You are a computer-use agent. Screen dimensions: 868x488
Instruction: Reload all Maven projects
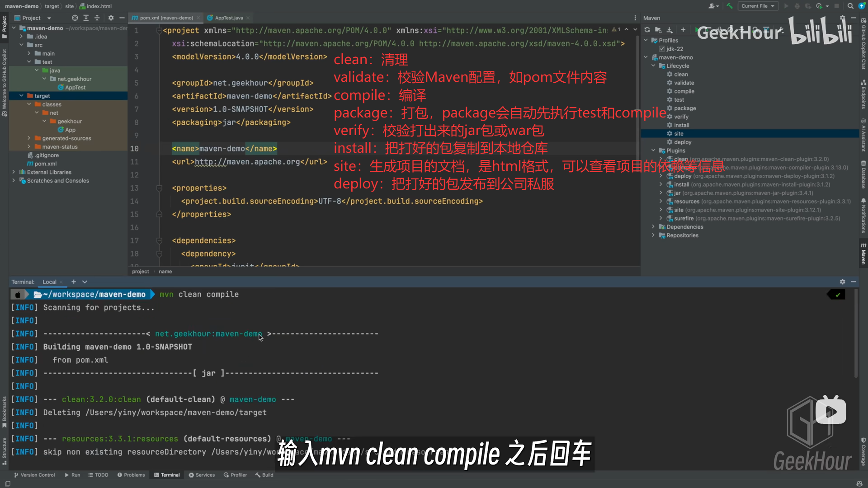point(646,30)
